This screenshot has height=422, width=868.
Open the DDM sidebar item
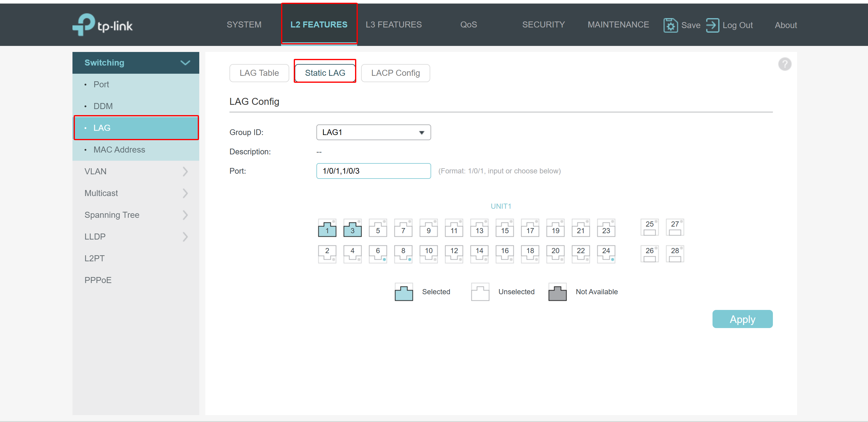click(x=136, y=106)
